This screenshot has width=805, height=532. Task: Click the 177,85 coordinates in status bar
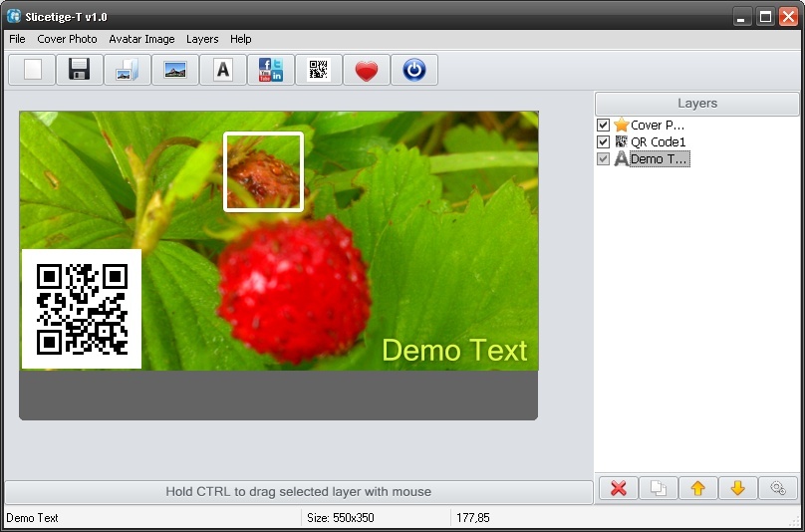[x=473, y=518]
